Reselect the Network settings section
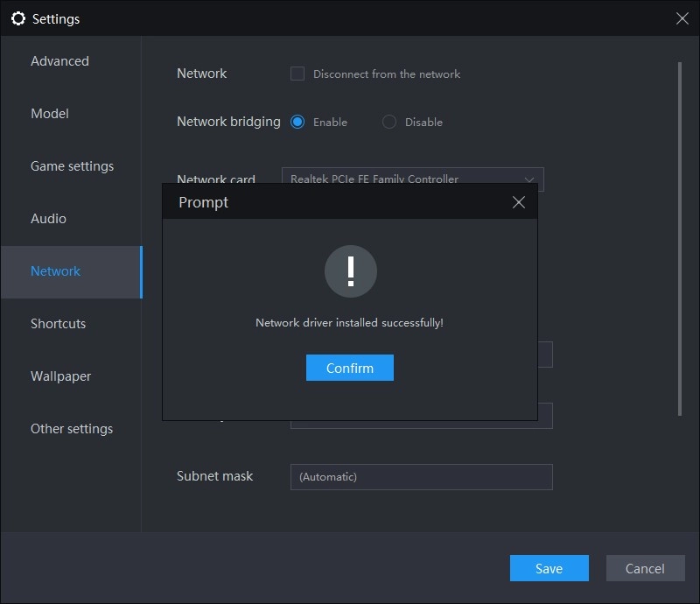700x604 pixels. (55, 271)
